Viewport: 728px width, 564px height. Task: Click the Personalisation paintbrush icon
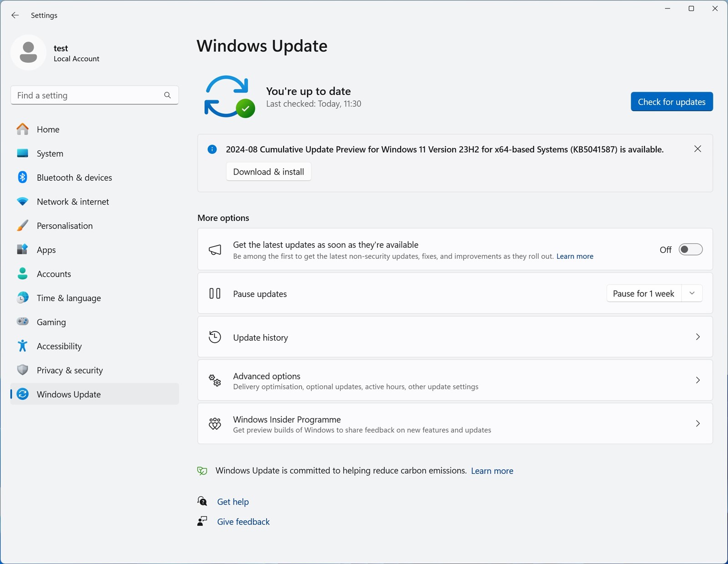tap(22, 226)
